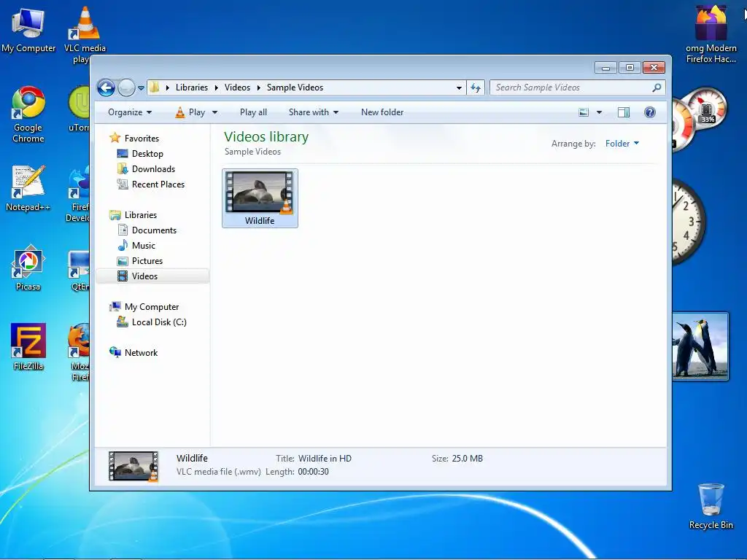Click the My Computer desktop icon
This screenshot has height=560, width=747.
click(x=28, y=29)
